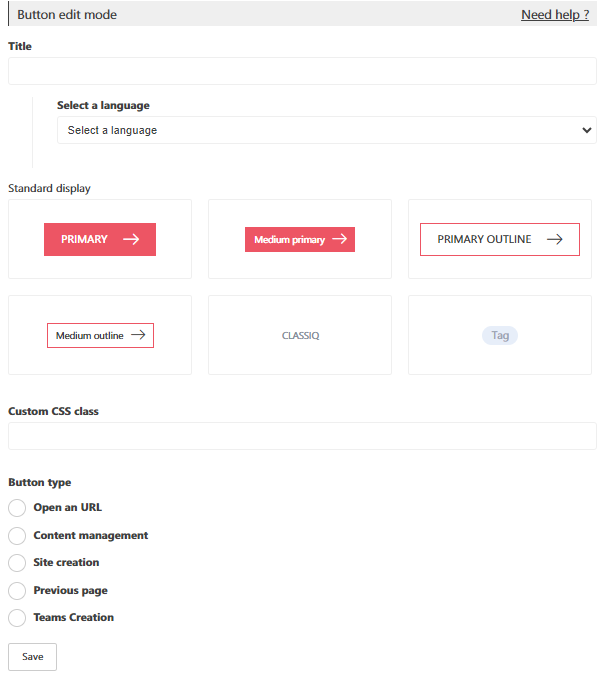Click arrow icon in PRIMARY OUTLINE preview
This screenshot has height=676, width=605.
click(555, 239)
